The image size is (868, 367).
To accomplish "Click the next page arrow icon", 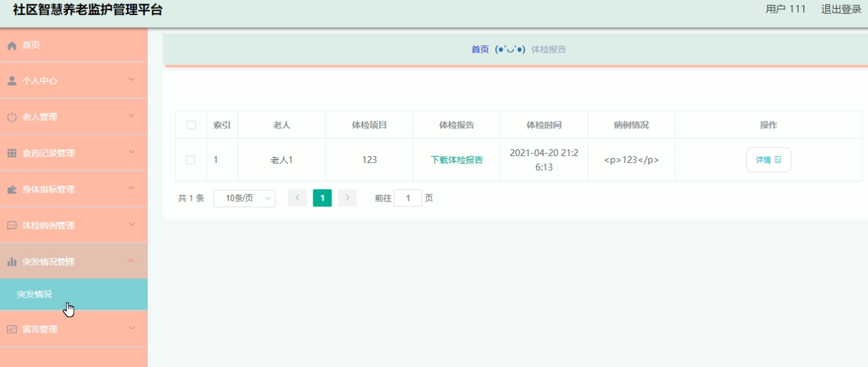I will pyautogui.click(x=347, y=198).
